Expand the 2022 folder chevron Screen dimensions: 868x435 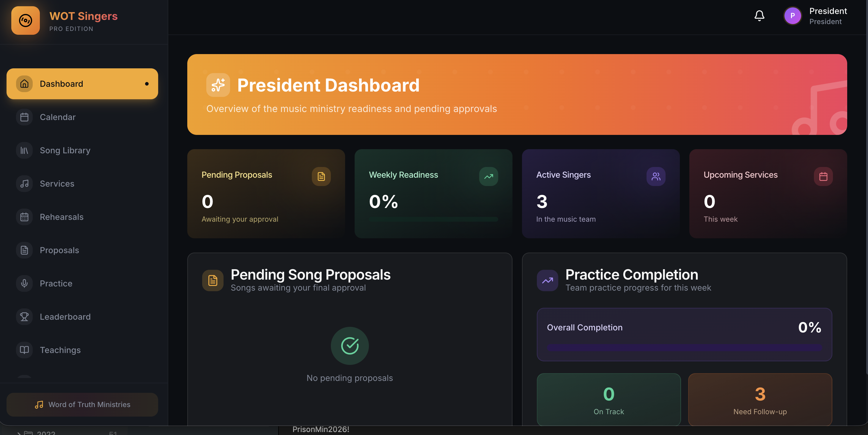pyautogui.click(x=19, y=433)
